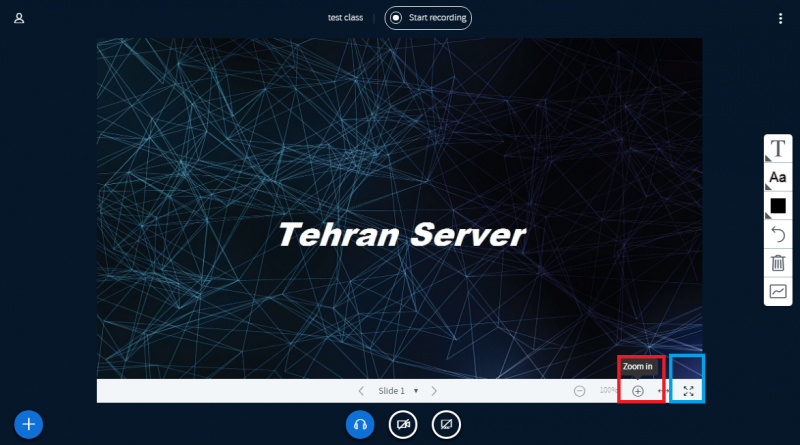Select the Text tool in whiteboard toolbar
The width and height of the screenshot is (800, 445).
coord(777,148)
